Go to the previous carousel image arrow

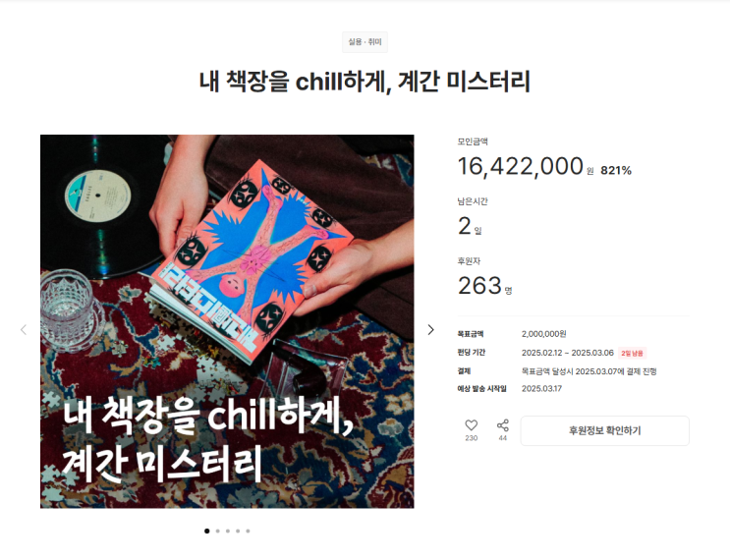click(24, 329)
